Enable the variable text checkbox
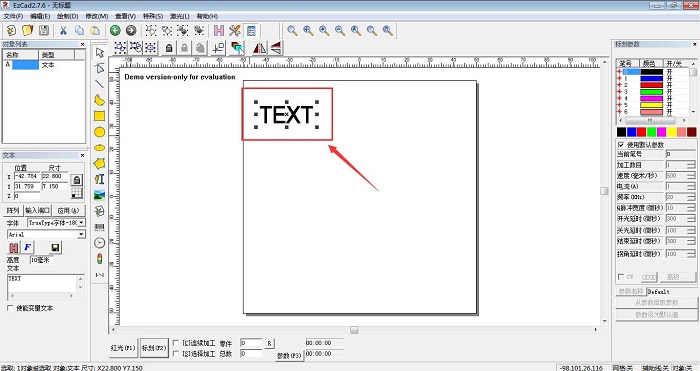 10,308
